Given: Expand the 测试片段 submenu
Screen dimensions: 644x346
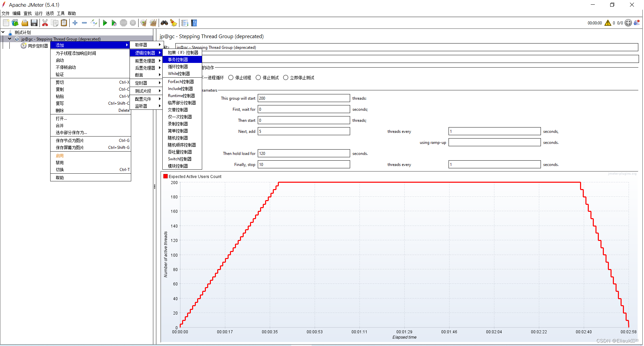Looking at the screenshot, I should (x=146, y=91).
